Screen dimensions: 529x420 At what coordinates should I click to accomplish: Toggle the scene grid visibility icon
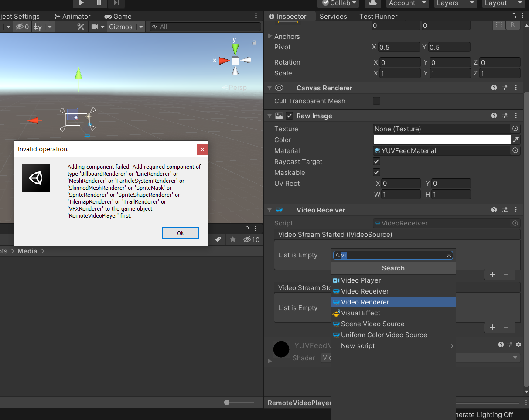[x=38, y=27]
